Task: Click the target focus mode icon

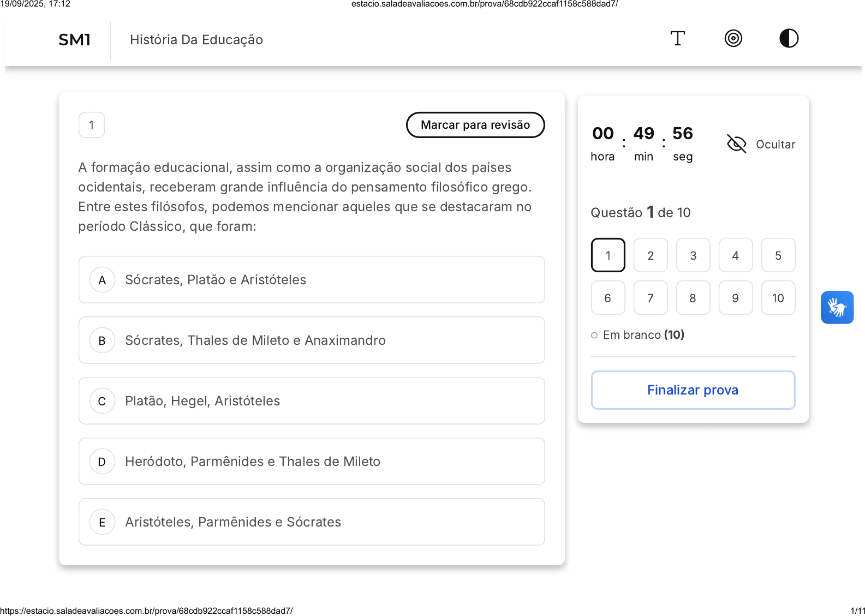Action: [x=733, y=39]
